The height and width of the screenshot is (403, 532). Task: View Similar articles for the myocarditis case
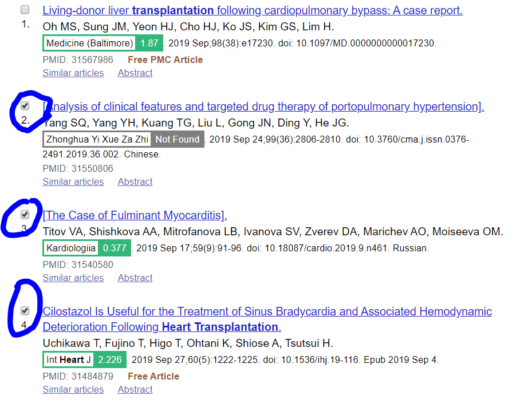pyautogui.click(x=73, y=278)
